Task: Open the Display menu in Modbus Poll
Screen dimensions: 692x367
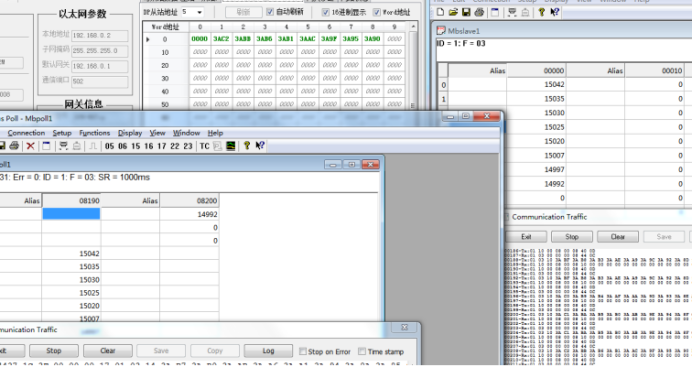Action: [130, 133]
